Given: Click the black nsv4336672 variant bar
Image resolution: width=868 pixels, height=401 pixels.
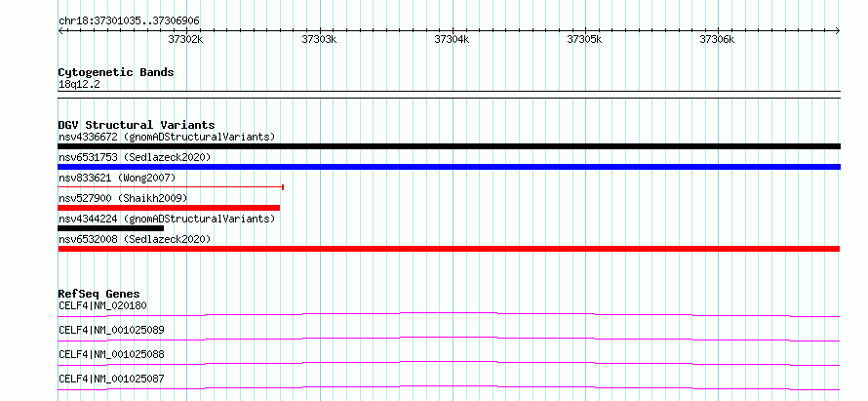Looking at the screenshot, I should coord(449,146).
